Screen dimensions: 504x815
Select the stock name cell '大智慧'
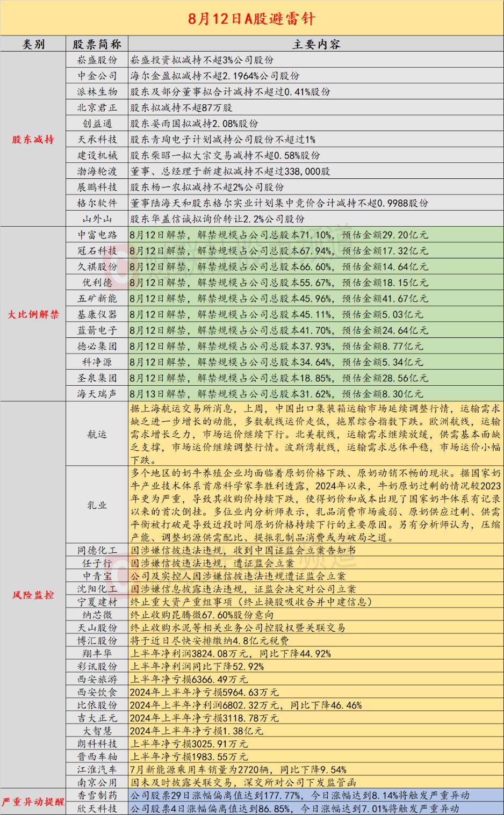(97, 731)
